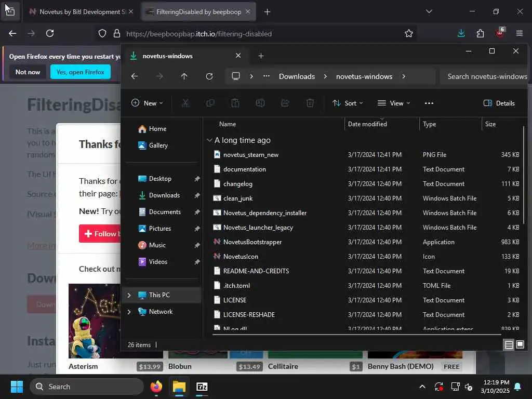Click the Firefox URL address bar

point(255,34)
